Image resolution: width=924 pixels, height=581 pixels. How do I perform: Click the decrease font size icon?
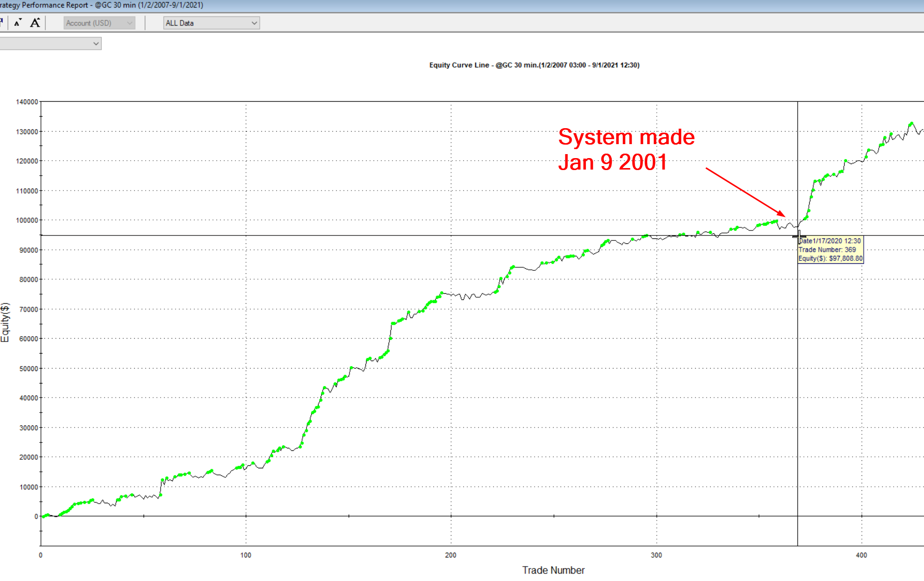[x=18, y=23]
